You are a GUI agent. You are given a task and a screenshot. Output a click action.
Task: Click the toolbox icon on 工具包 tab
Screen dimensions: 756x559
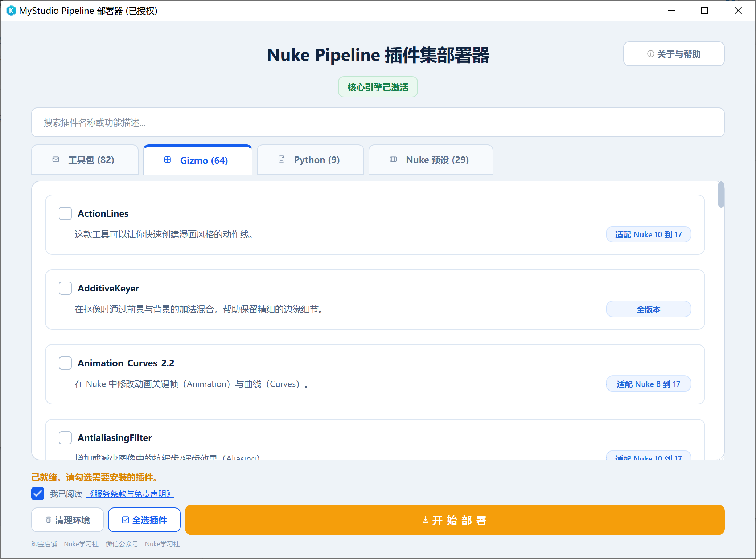click(x=56, y=160)
